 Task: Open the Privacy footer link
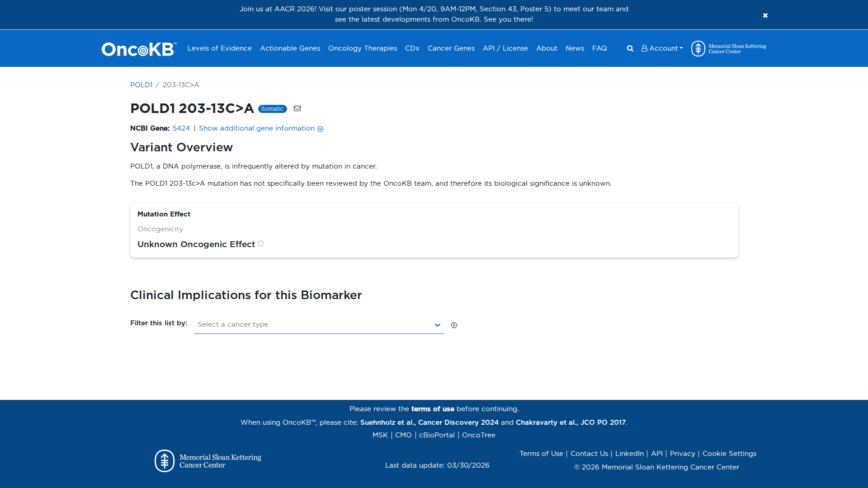point(683,454)
